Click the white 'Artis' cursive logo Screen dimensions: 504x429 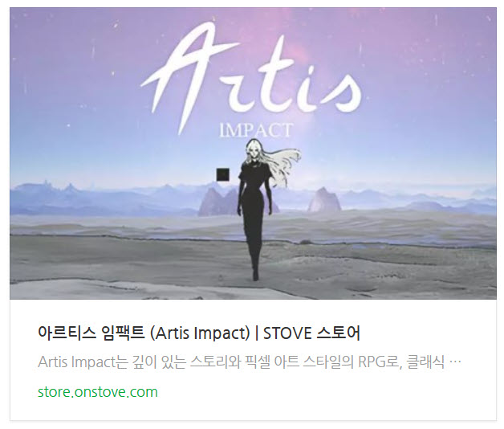[x=252, y=76]
